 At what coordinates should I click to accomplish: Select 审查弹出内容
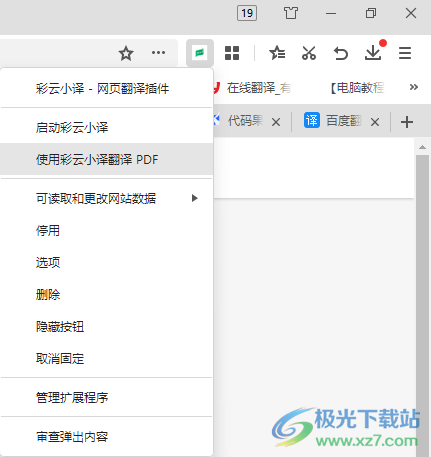click(x=107, y=437)
